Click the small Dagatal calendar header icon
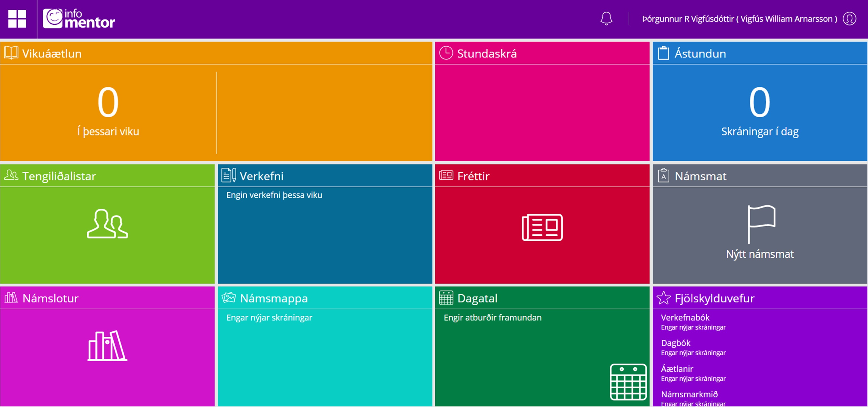Viewport: 868px width, 407px height. (x=446, y=298)
